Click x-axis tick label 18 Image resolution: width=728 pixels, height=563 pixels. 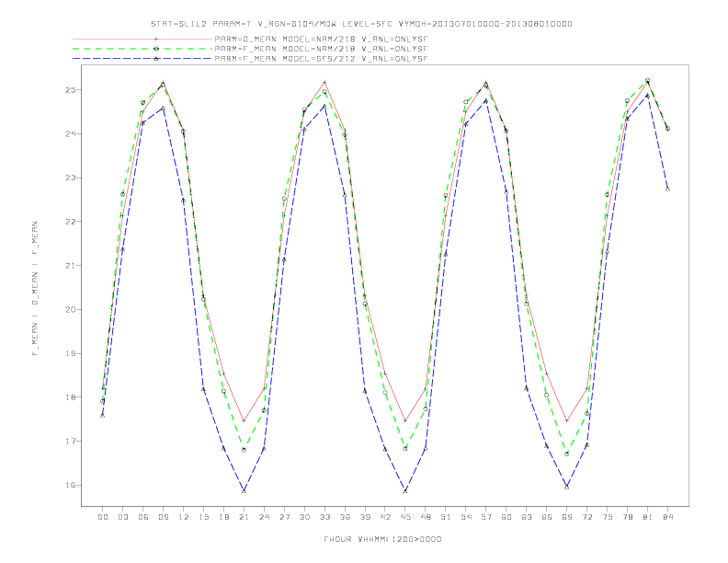[223, 517]
